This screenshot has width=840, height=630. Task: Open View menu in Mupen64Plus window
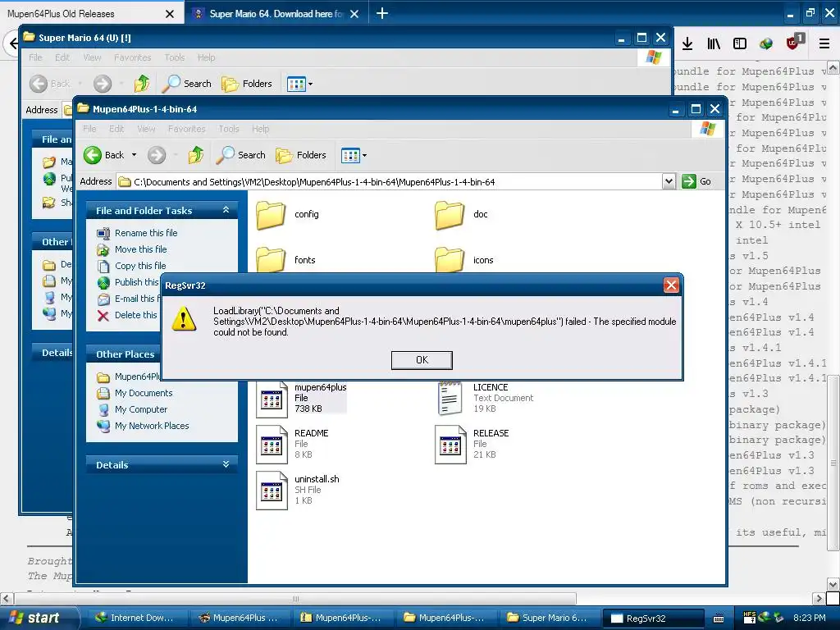[x=146, y=129]
